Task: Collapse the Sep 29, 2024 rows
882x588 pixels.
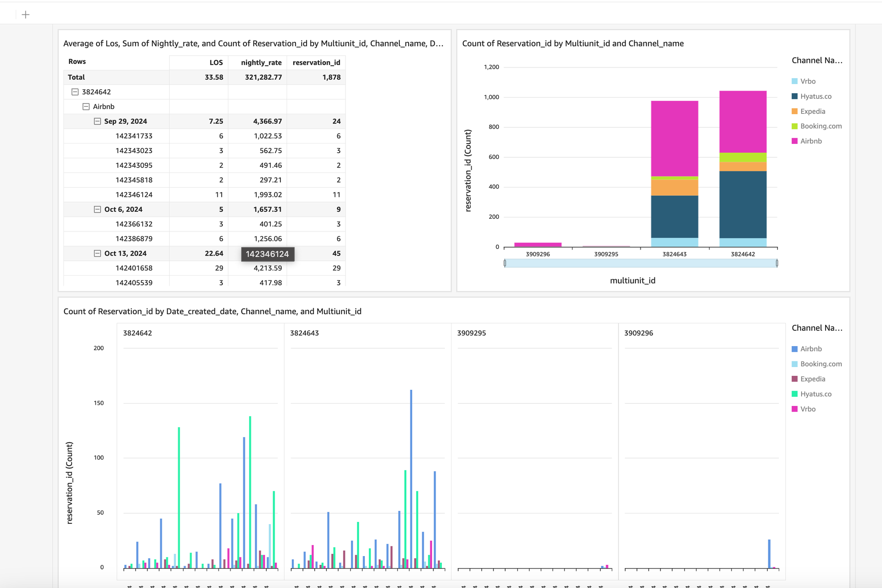Action: point(97,121)
